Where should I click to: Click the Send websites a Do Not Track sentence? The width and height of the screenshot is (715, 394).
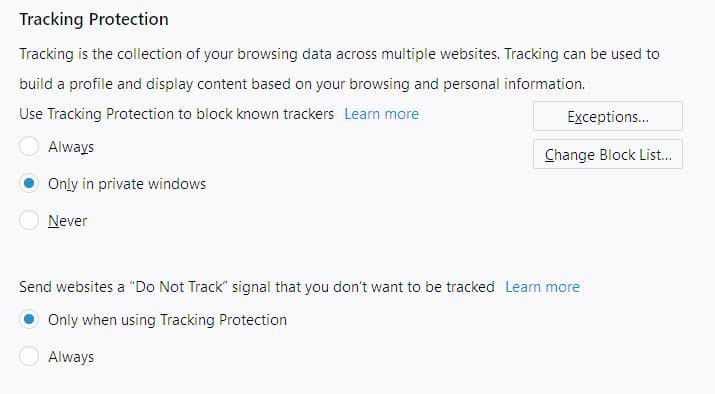point(257,287)
